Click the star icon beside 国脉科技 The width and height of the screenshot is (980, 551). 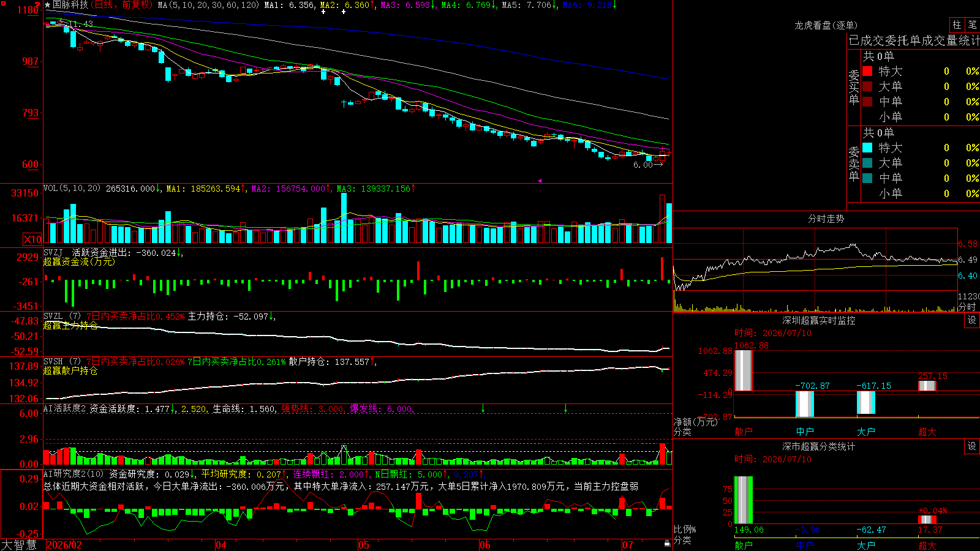click(x=48, y=5)
